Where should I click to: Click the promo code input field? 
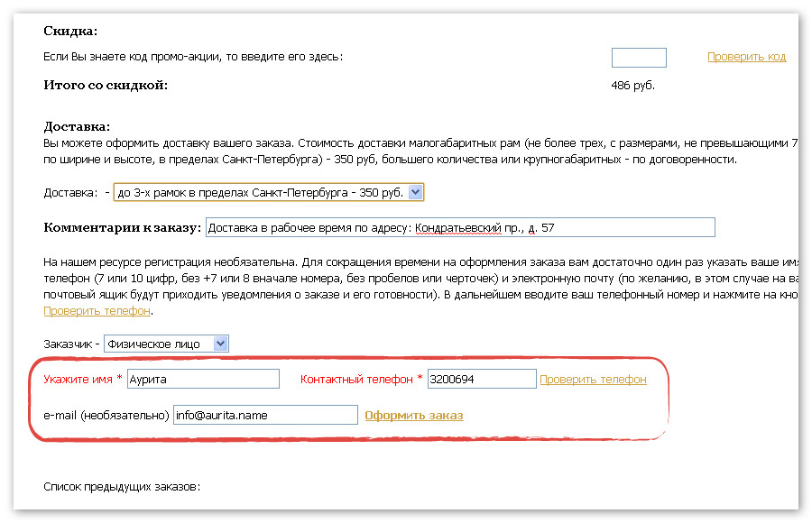(x=639, y=58)
